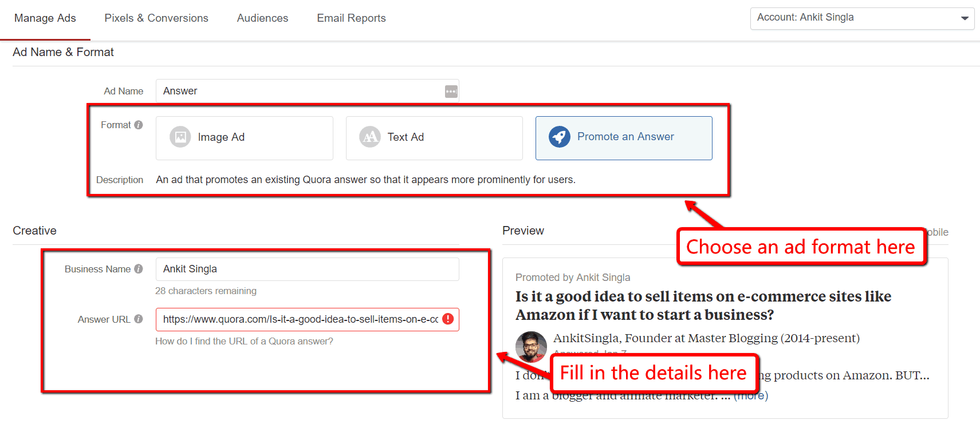Image resolution: width=980 pixels, height=428 pixels.
Task: Click the rocket icon for Promote an Answer
Action: [x=559, y=137]
